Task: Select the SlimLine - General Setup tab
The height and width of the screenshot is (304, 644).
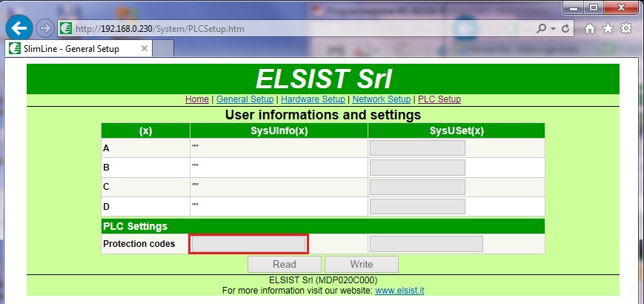Action: (79, 48)
